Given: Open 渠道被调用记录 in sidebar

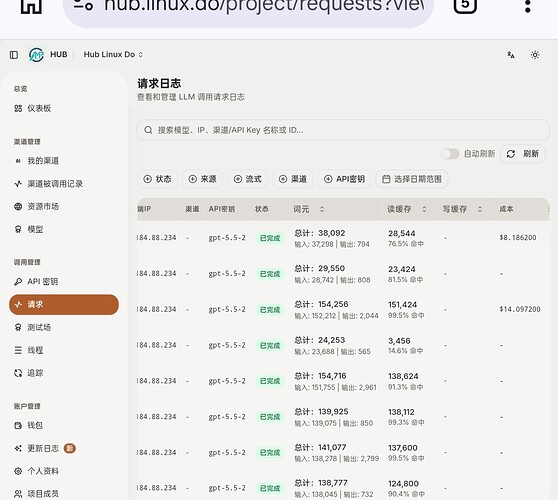Looking at the screenshot, I should tap(64, 184).
